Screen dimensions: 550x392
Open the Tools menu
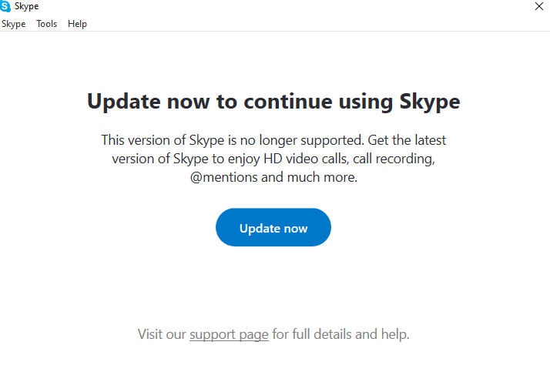47,24
